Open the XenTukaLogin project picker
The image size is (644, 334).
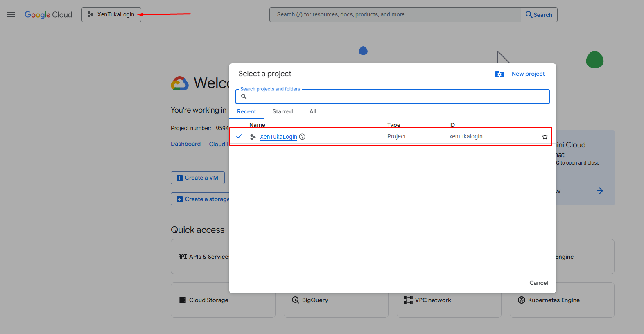click(111, 15)
